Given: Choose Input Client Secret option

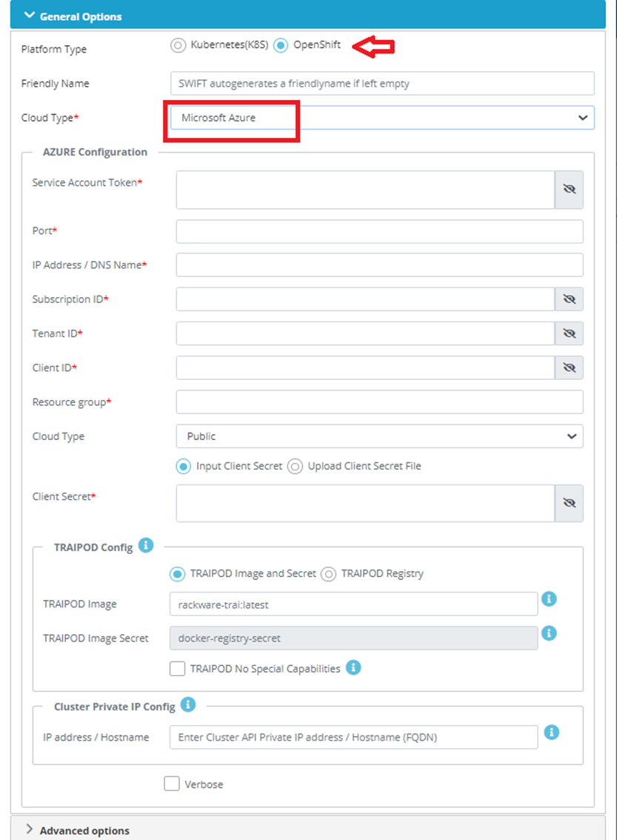Looking at the screenshot, I should pyautogui.click(x=183, y=467).
